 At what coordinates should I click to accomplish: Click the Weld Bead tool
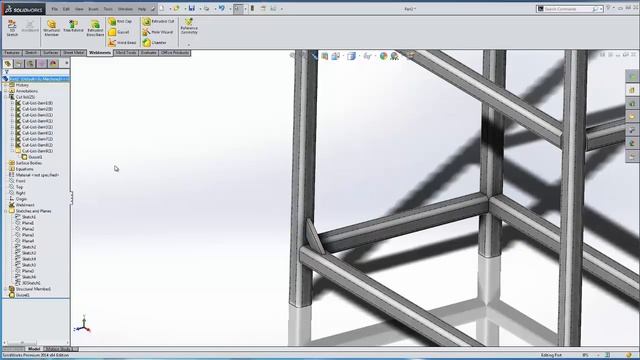tap(122, 42)
